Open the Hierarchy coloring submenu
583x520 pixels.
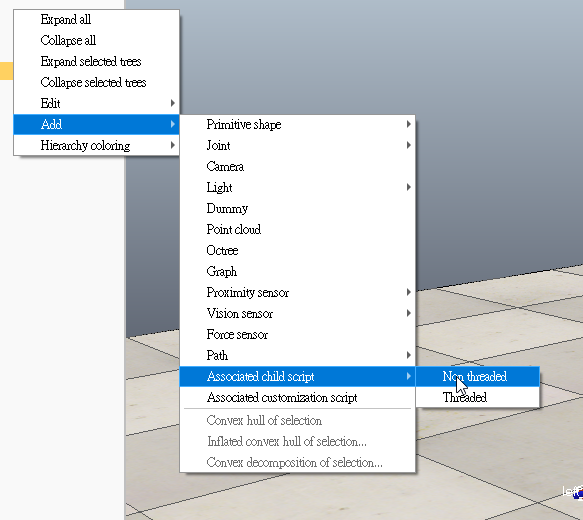[x=96, y=145]
